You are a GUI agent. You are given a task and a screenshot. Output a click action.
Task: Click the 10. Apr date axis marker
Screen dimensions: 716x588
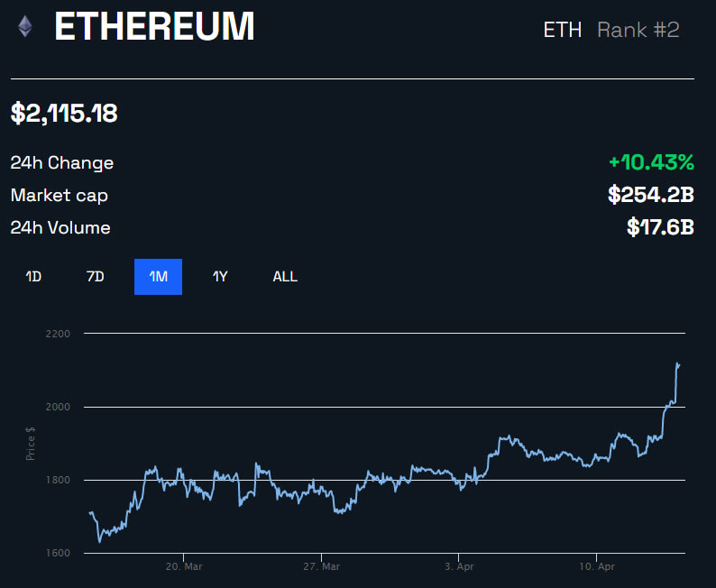(x=596, y=567)
